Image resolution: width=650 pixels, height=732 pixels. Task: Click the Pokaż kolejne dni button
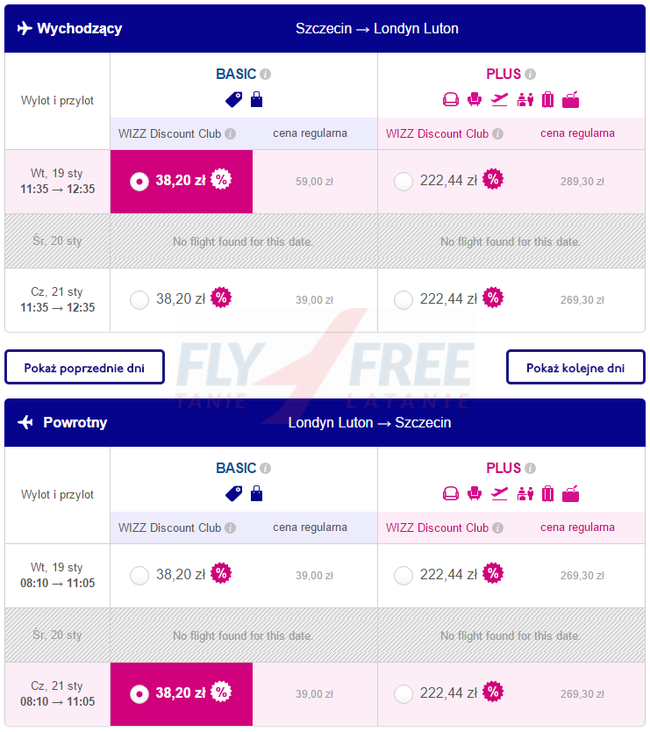(x=575, y=367)
